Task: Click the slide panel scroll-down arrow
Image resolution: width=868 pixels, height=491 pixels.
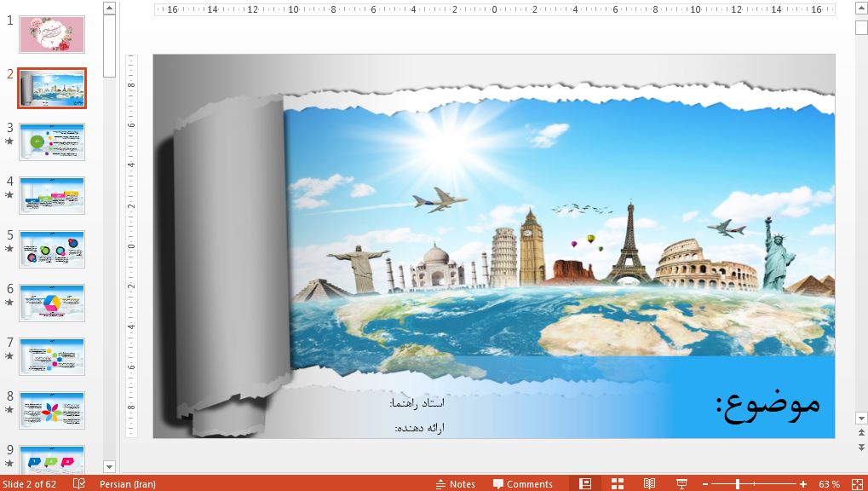Action: pos(109,467)
